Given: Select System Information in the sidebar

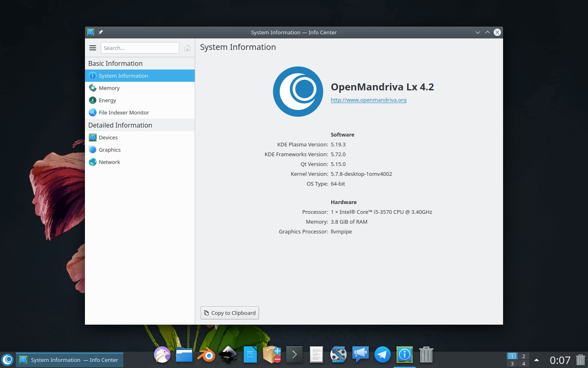Looking at the screenshot, I should 140,76.
